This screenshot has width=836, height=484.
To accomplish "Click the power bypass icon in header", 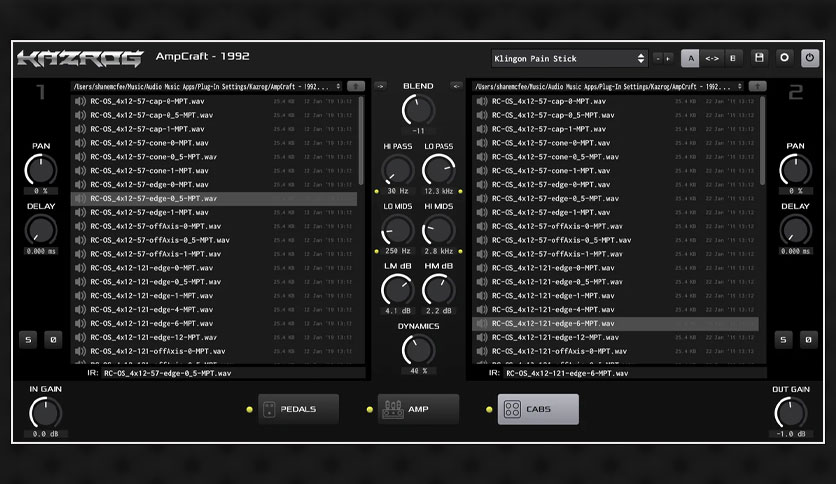I will (x=809, y=58).
